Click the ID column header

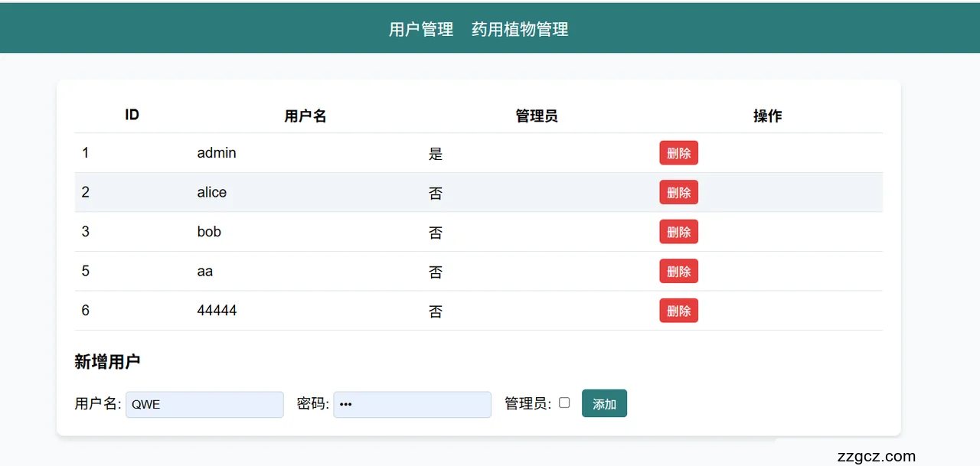[132, 115]
